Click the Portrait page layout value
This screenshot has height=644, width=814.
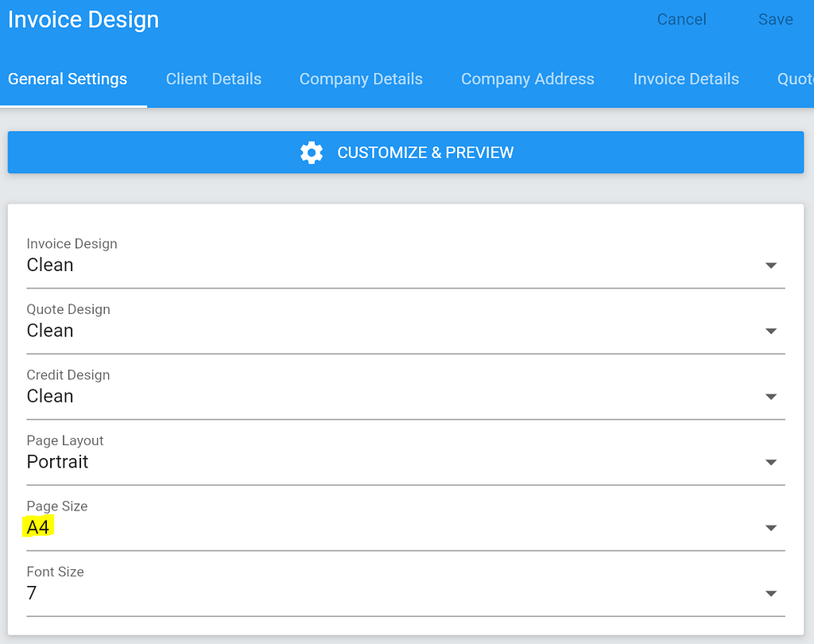point(57,462)
